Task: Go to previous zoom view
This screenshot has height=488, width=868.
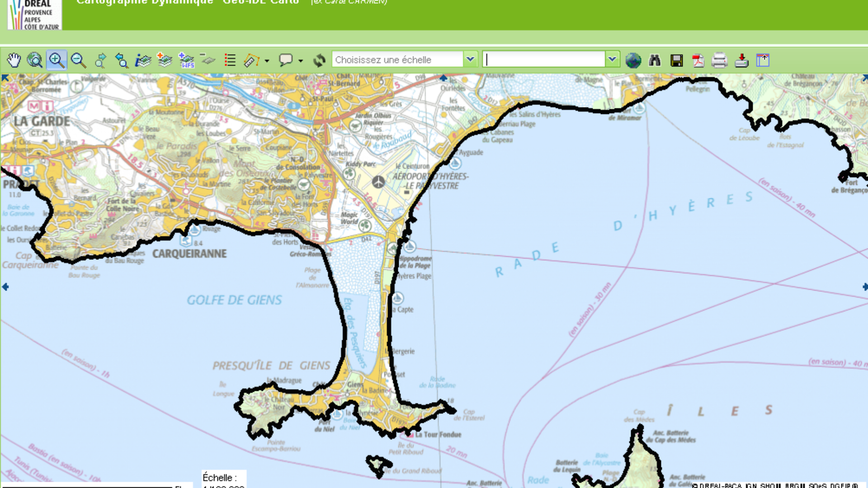Action: [x=122, y=60]
